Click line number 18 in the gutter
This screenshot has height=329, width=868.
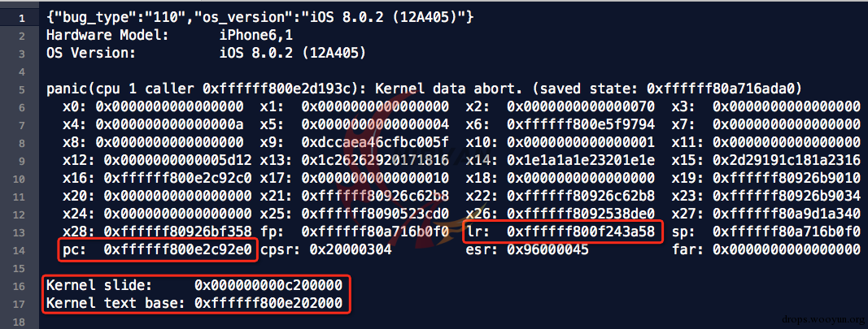[18, 322]
